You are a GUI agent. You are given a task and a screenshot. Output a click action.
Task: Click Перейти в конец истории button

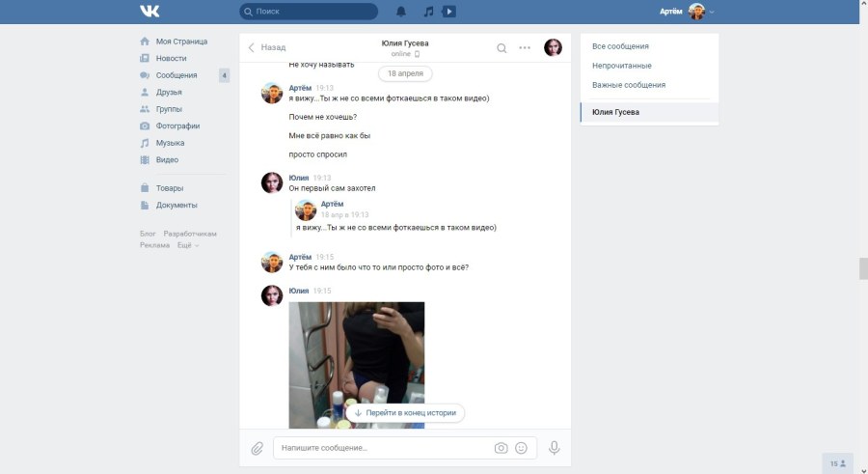point(405,412)
